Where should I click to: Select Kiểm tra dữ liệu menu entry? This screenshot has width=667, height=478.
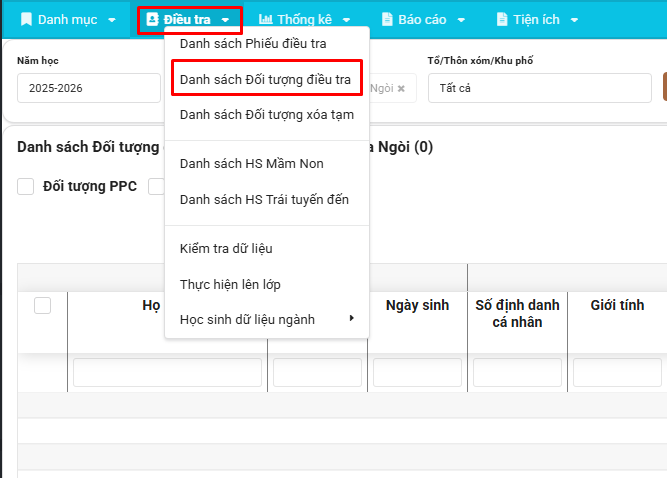point(226,248)
